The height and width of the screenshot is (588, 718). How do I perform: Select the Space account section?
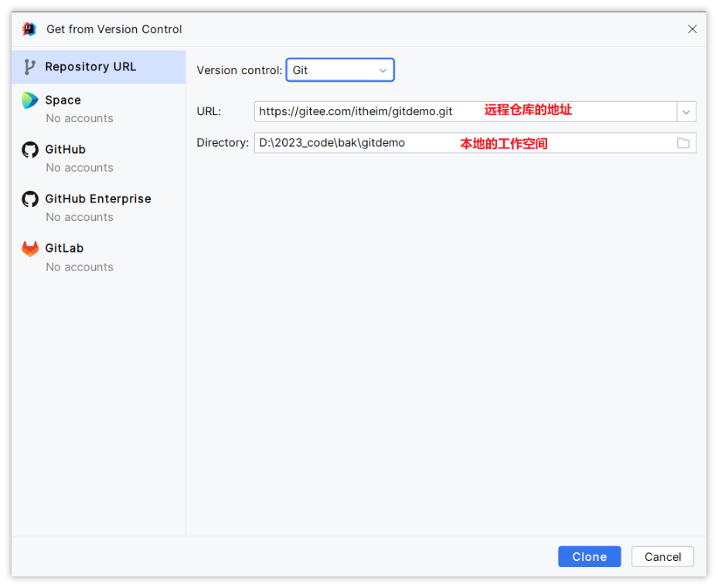(x=99, y=108)
